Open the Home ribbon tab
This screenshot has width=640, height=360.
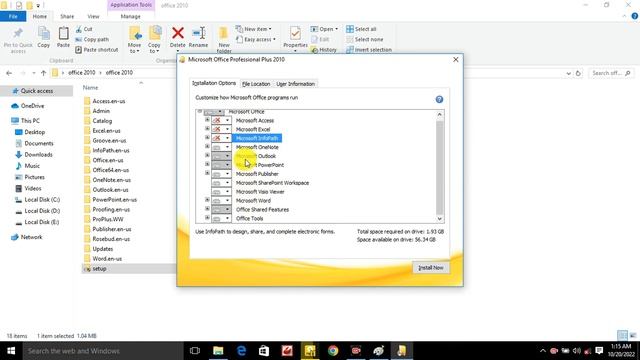(x=40, y=16)
